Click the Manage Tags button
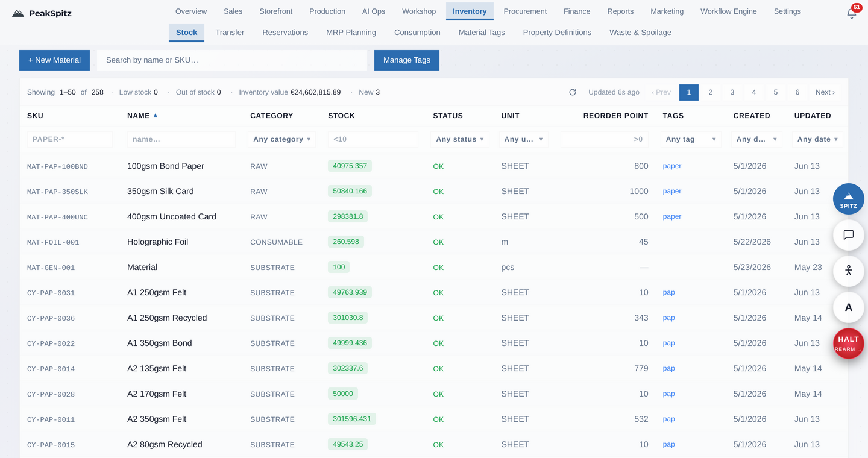The image size is (868, 458). pos(407,60)
